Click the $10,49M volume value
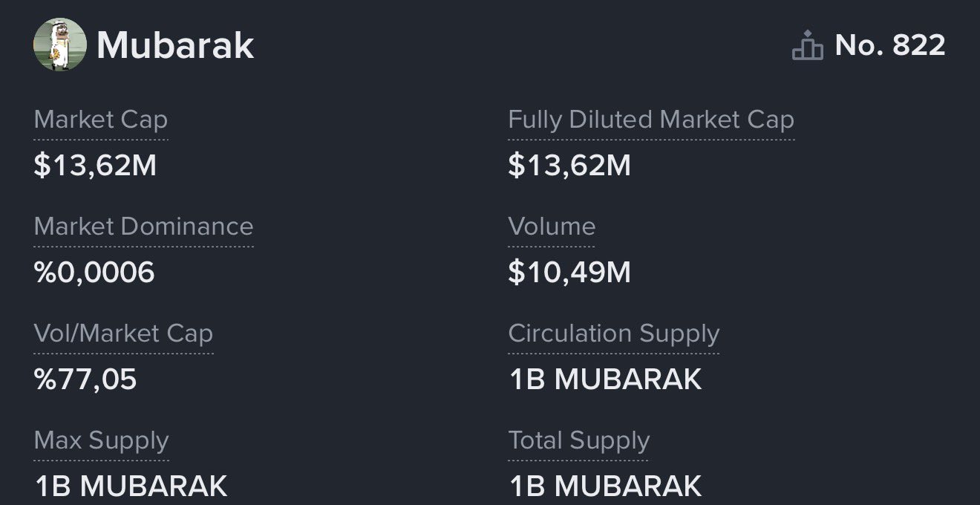 tap(569, 273)
